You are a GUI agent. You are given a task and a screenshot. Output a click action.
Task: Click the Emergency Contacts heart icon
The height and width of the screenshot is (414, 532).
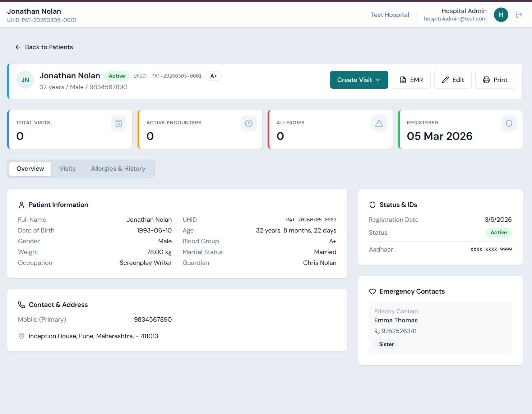click(x=372, y=291)
